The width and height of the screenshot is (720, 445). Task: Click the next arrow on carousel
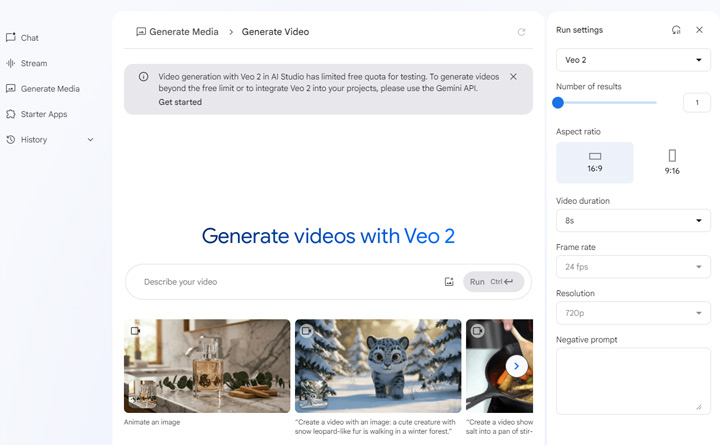[517, 366]
